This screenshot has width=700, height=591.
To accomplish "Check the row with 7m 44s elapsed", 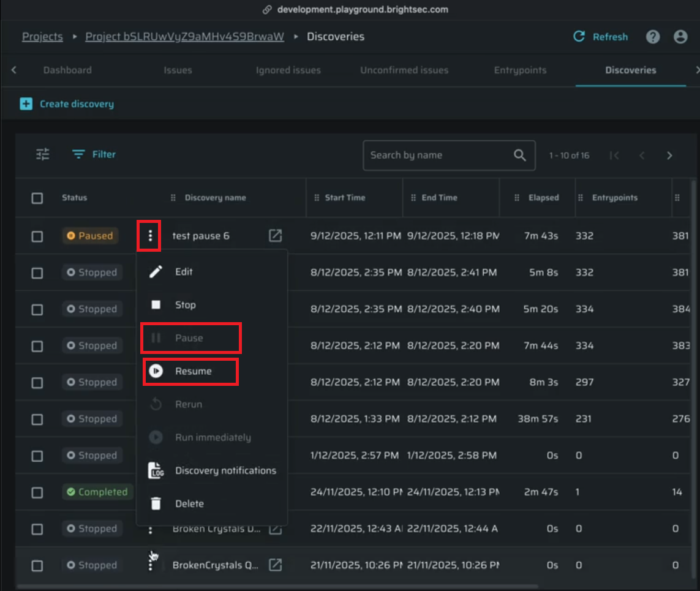I will [37, 346].
